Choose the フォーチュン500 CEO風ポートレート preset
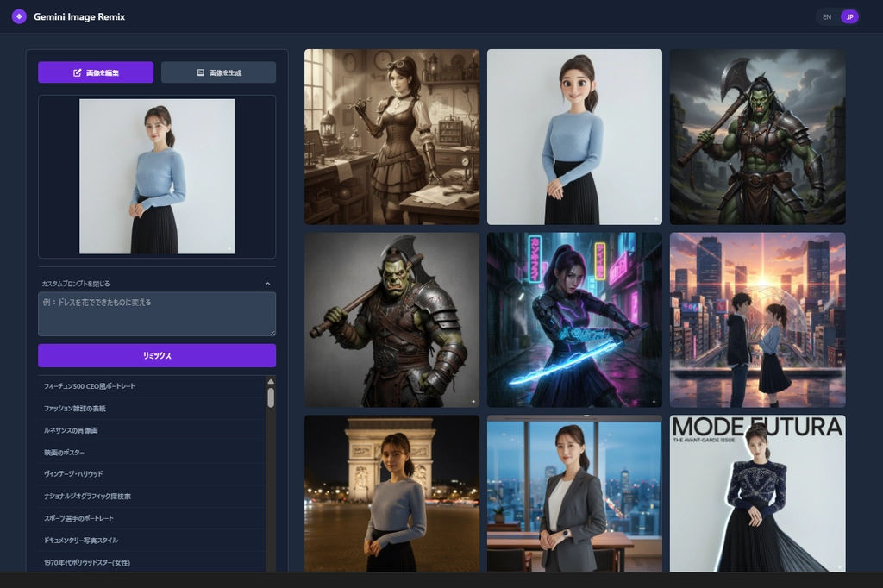 (x=90, y=386)
